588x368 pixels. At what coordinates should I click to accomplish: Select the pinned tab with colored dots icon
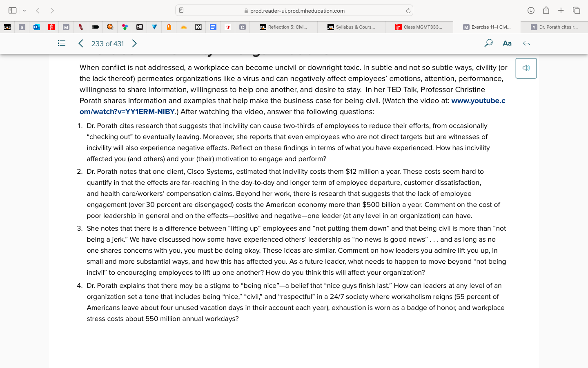pos(125,27)
